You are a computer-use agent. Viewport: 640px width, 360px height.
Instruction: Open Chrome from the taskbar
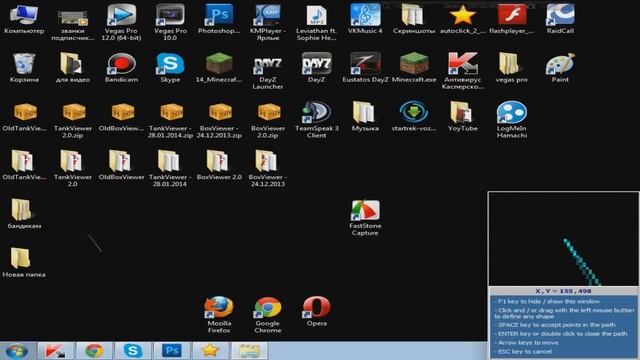pyautogui.click(x=94, y=351)
